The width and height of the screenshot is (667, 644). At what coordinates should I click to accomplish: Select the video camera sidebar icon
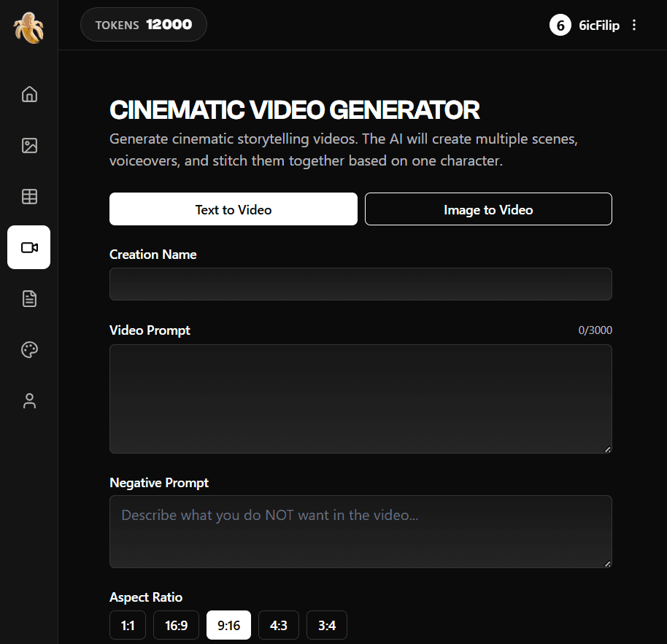(x=29, y=247)
